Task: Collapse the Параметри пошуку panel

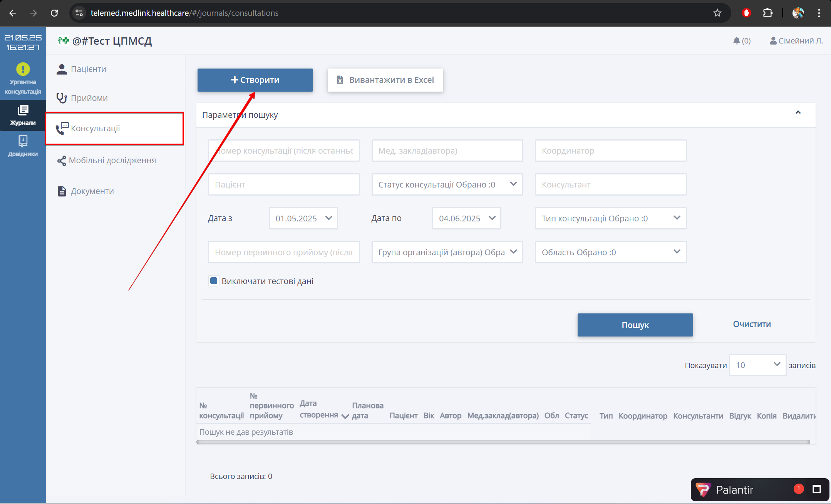Action: 798,112
